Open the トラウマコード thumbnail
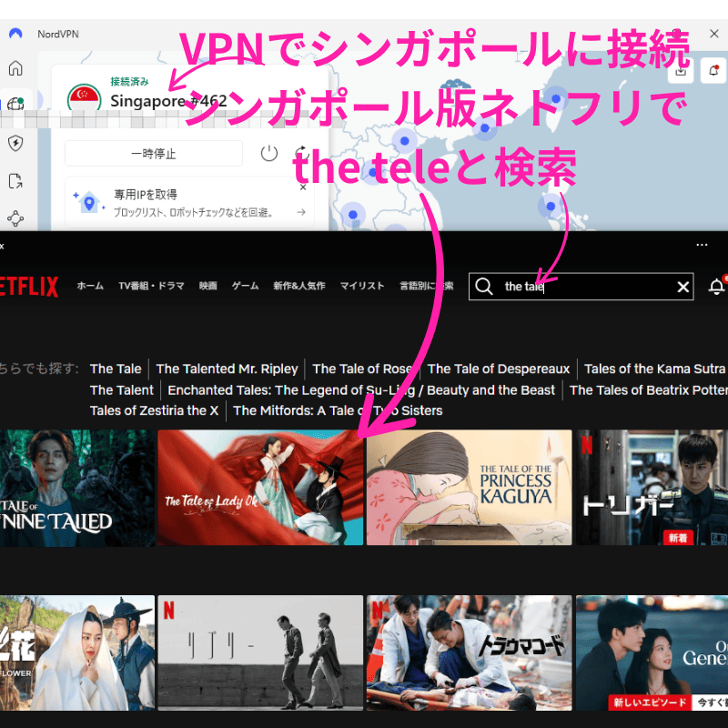 470,652
